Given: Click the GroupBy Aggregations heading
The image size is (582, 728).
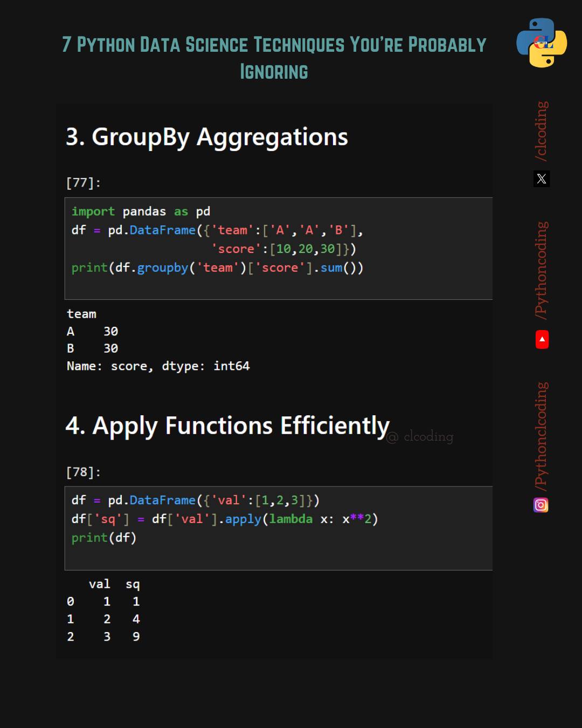Looking at the screenshot, I should point(207,137).
